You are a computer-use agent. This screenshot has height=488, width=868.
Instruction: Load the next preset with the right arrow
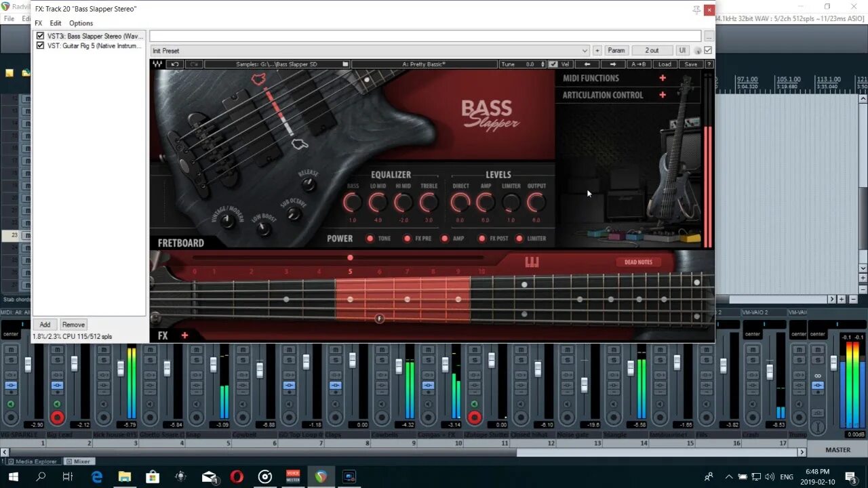(x=613, y=64)
